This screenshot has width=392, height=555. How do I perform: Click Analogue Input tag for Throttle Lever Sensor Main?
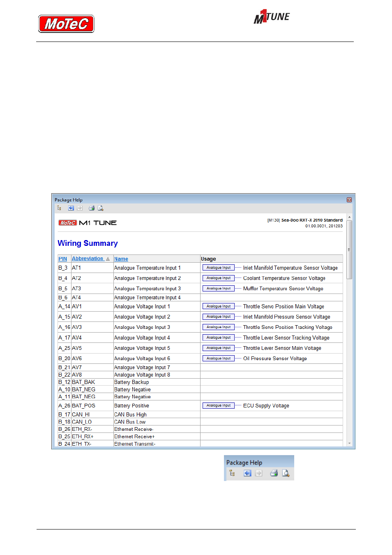coord(219,348)
